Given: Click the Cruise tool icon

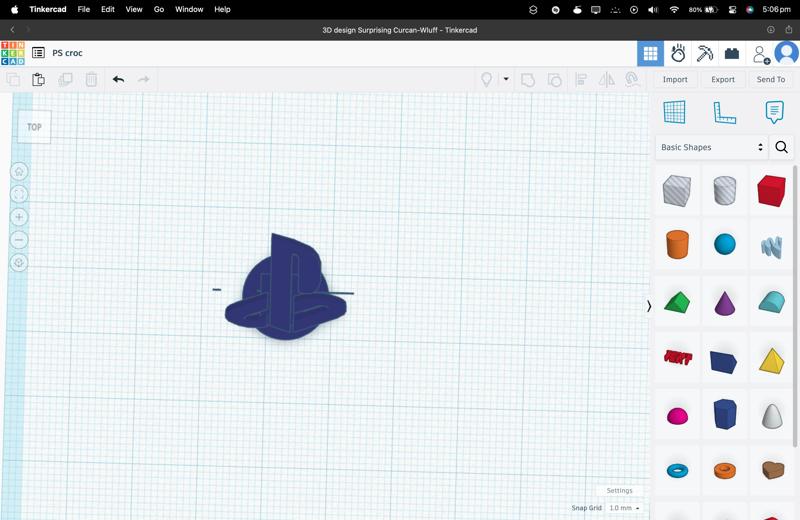Looking at the screenshot, I should [x=633, y=80].
